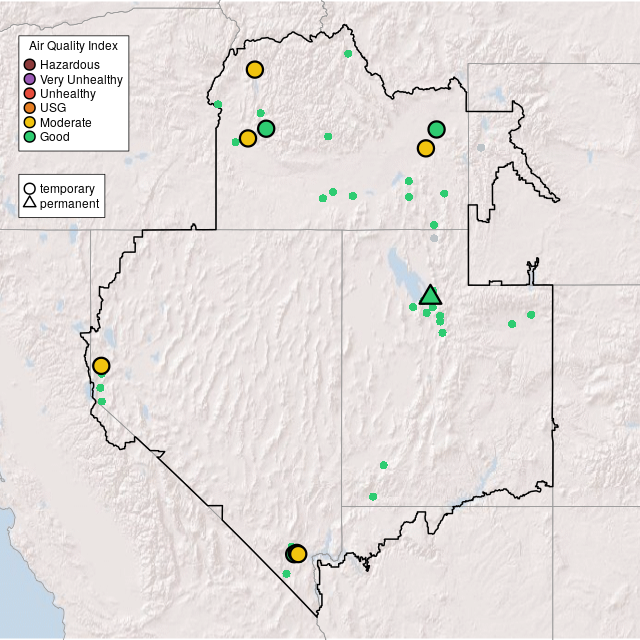Select the yellow circle left of the northwest green circle
This screenshot has height=640, width=640.
coord(248,139)
